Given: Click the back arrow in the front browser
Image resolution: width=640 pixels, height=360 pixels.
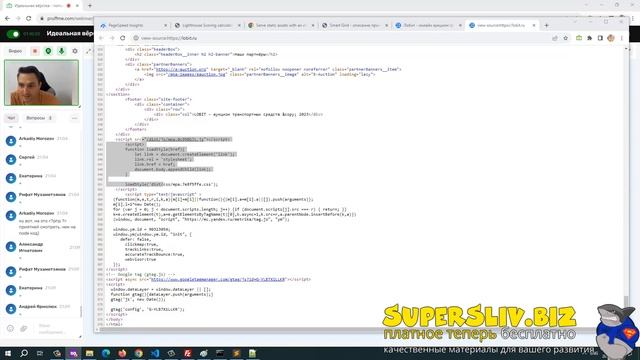Looking at the screenshot, I should pos(101,38).
